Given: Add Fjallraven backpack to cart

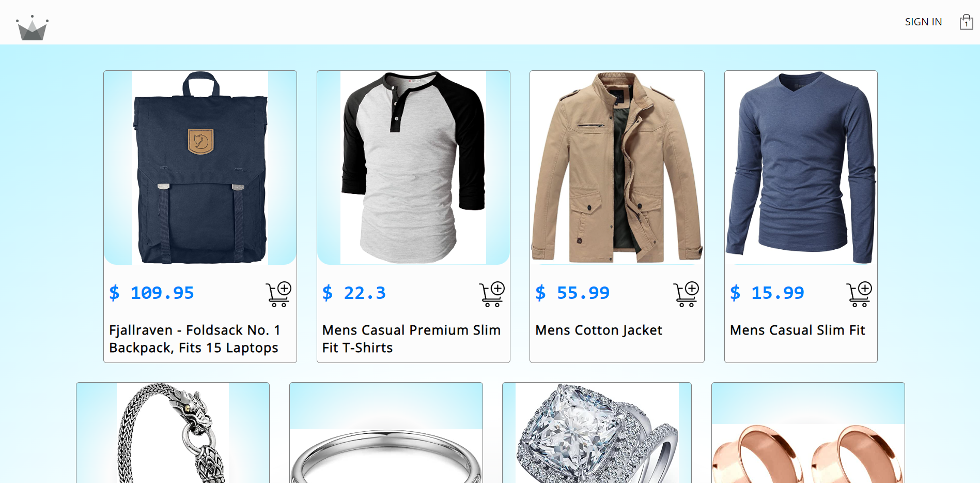Looking at the screenshot, I should (278, 294).
